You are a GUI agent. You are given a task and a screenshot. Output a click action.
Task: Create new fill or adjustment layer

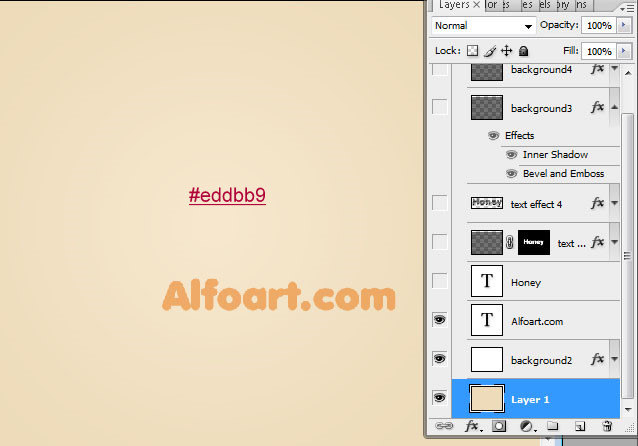(526, 427)
